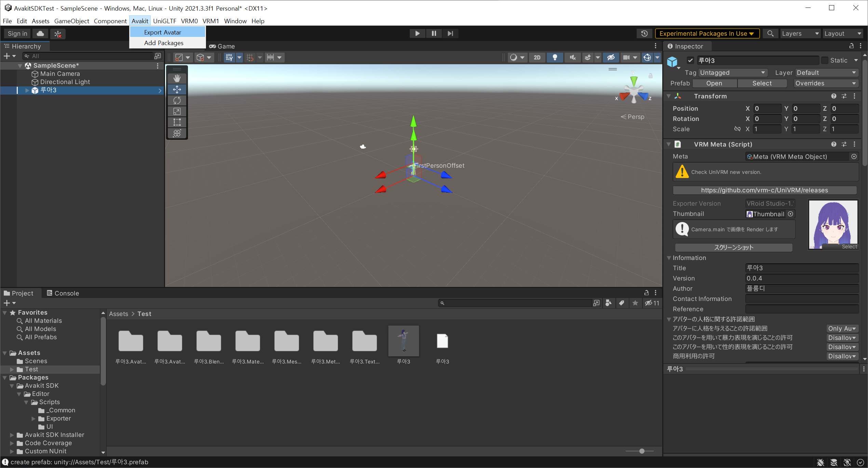Click the avatar thumbnail preview image
The width and height of the screenshot is (868, 468).
point(833,224)
